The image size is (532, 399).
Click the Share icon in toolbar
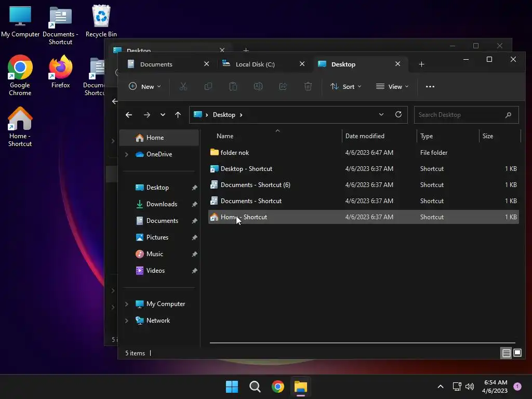[x=283, y=87]
